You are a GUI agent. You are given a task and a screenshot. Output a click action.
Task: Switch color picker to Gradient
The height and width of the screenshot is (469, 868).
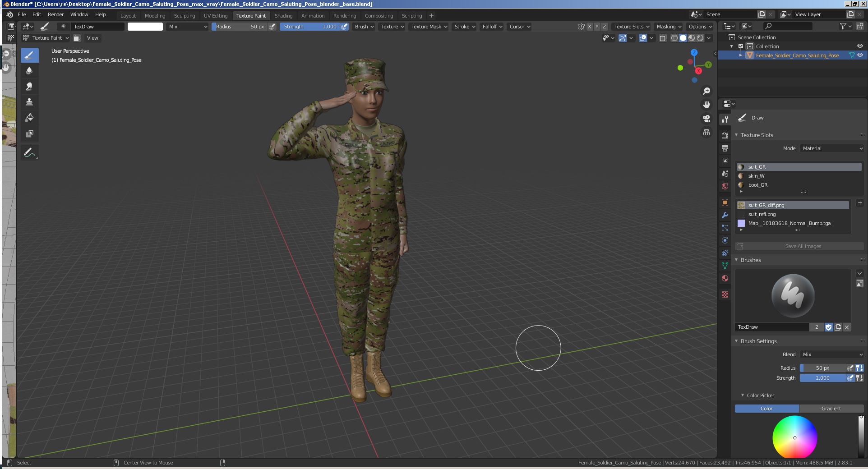831,409
